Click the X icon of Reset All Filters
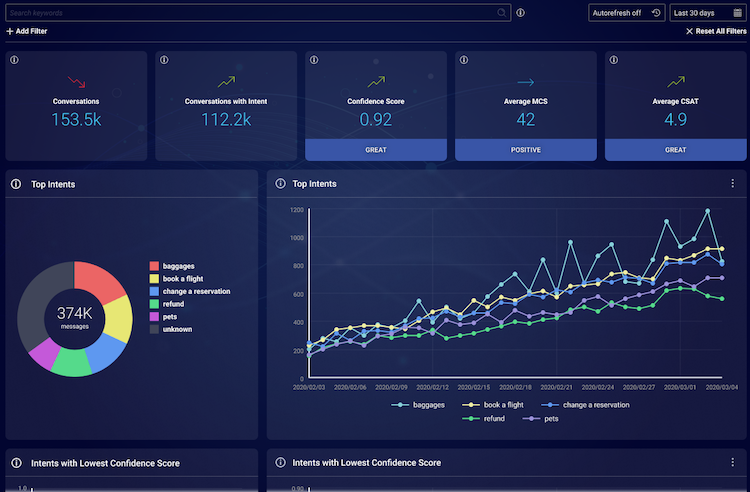Screen dimensions: 750x492 [689, 31]
